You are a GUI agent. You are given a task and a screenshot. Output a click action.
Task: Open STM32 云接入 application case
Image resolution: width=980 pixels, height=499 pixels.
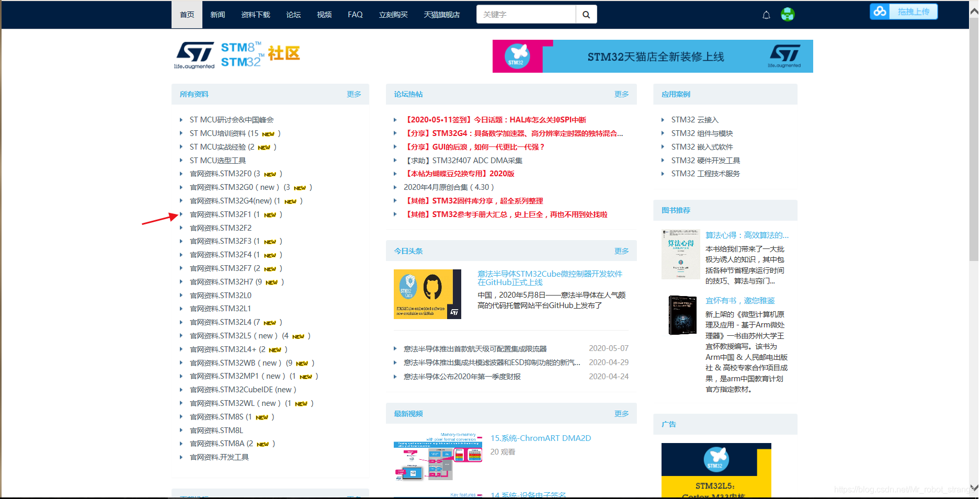(695, 120)
